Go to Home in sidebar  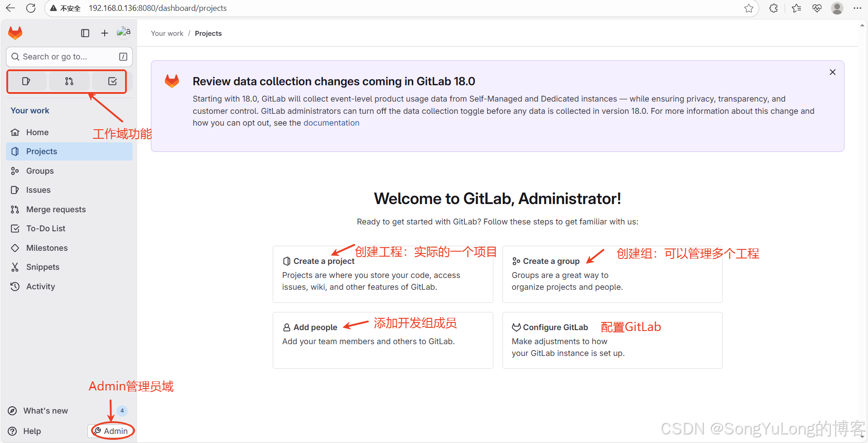[69, 132]
